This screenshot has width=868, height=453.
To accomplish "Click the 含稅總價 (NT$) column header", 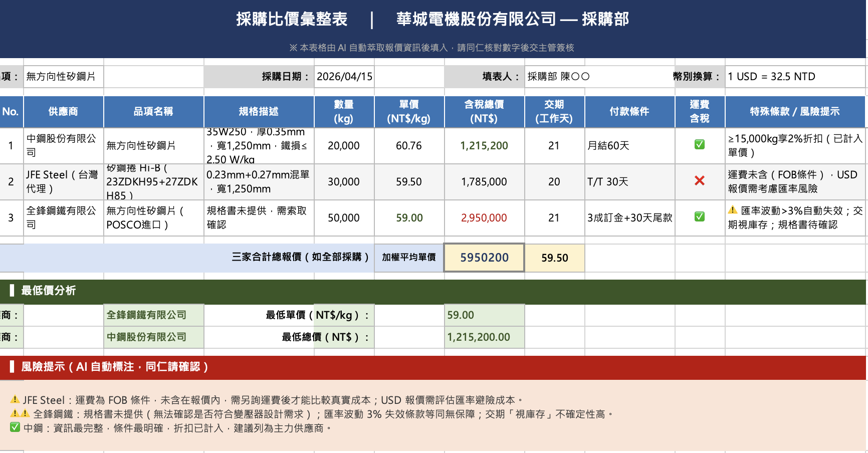I will tap(485, 112).
